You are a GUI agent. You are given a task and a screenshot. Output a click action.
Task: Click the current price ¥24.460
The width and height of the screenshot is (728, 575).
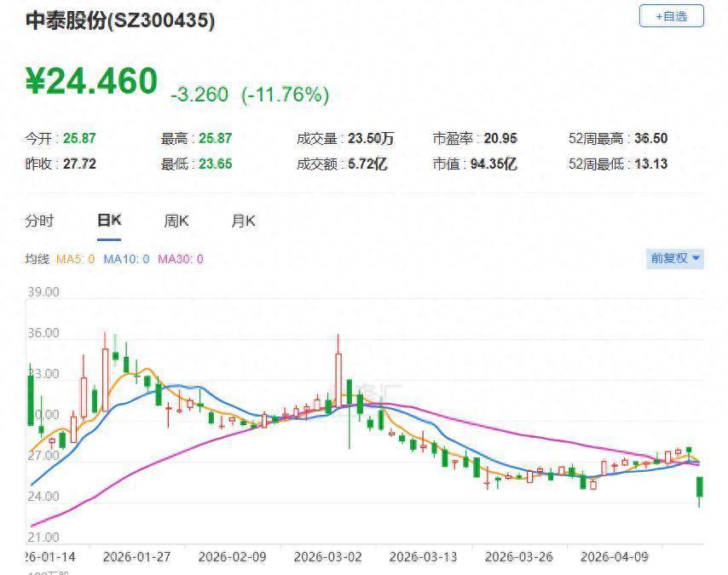tap(91, 82)
